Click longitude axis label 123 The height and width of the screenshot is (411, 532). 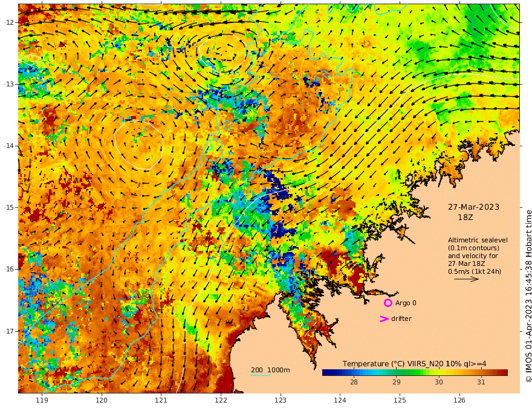click(281, 401)
